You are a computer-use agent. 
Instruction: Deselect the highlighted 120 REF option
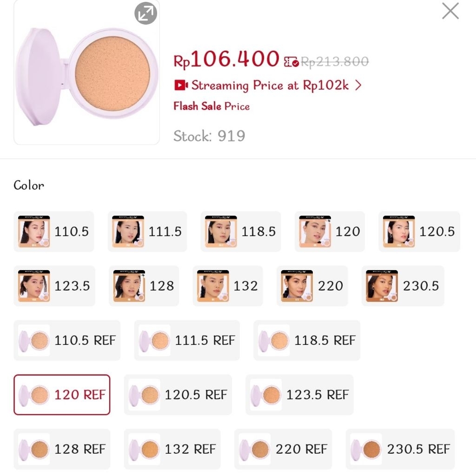point(62,395)
